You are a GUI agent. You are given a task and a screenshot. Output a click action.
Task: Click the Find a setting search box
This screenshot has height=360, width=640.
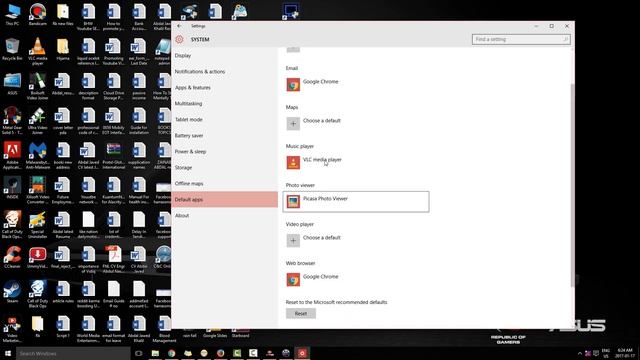coord(521,39)
